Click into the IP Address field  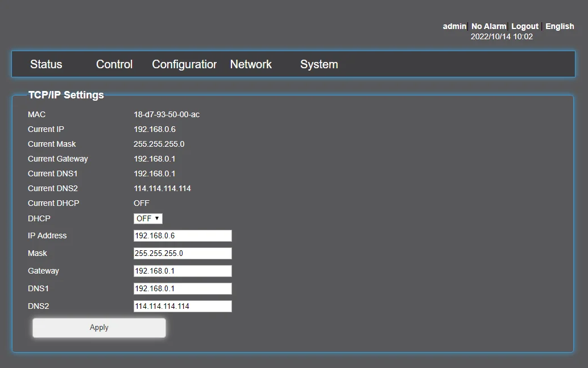coord(183,236)
